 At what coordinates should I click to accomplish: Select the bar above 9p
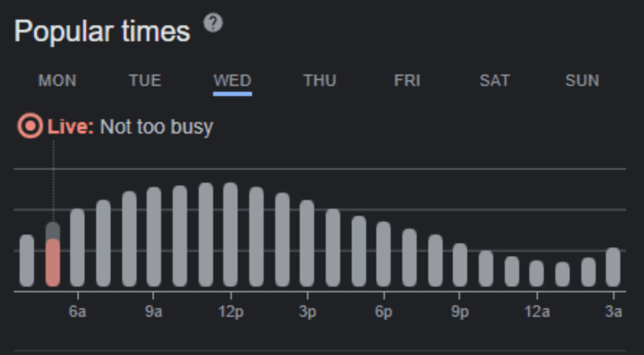point(460,265)
